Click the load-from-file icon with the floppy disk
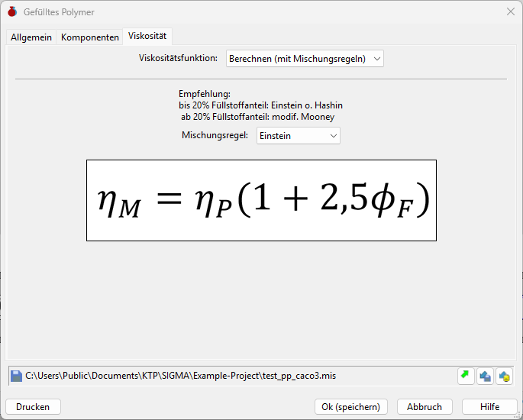The width and height of the screenshot is (523, 420). tap(485, 376)
